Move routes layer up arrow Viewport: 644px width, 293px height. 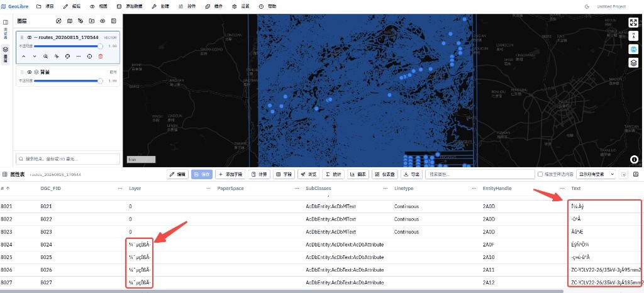tap(23, 56)
